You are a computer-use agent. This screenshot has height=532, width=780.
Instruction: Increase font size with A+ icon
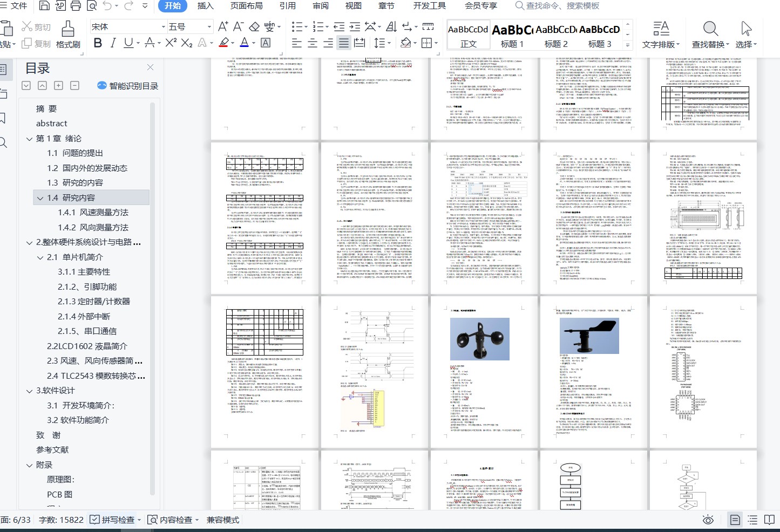coord(223,26)
